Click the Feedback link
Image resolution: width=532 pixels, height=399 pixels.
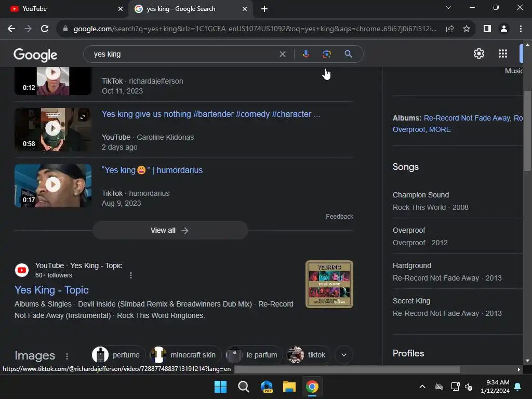point(339,217)
